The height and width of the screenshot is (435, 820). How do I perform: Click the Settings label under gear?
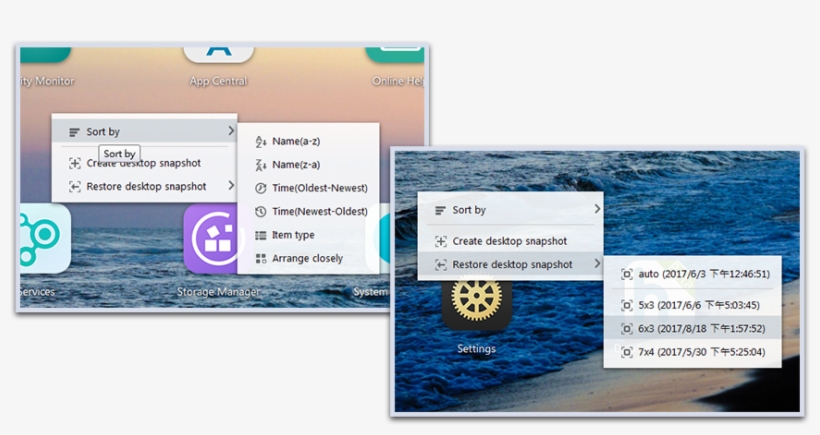pos(476,349)
